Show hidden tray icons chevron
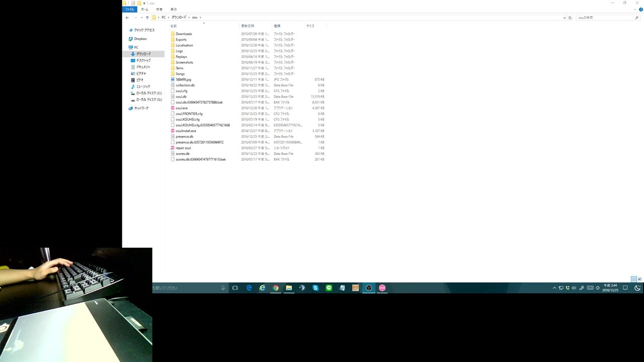 point(554,288)
